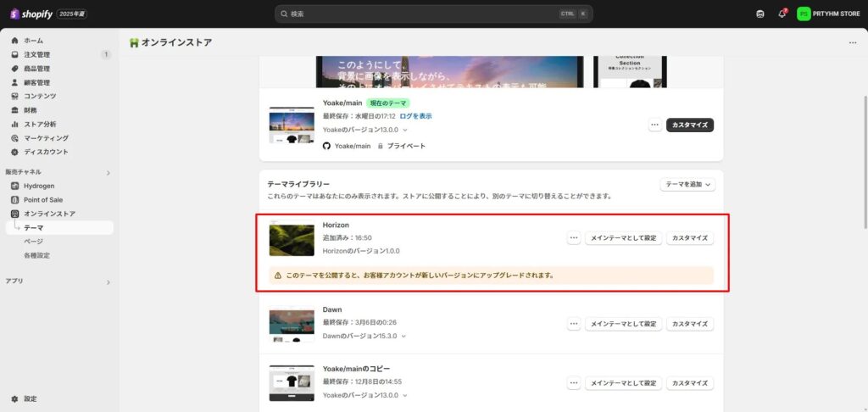Customize Yoake/mainのコピー theme

pos(690,383)
